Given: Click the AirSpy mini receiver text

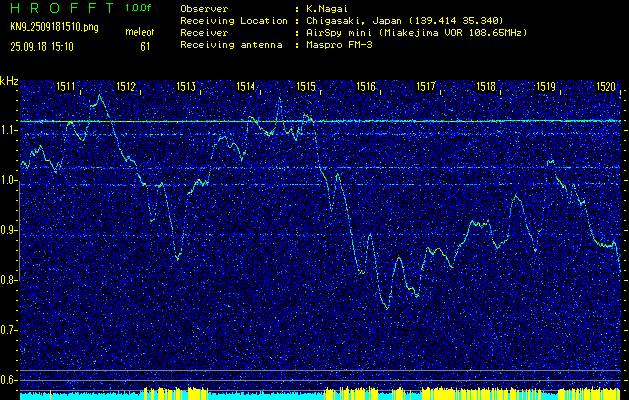Looking at the screenshot, I should click(416, 33).
